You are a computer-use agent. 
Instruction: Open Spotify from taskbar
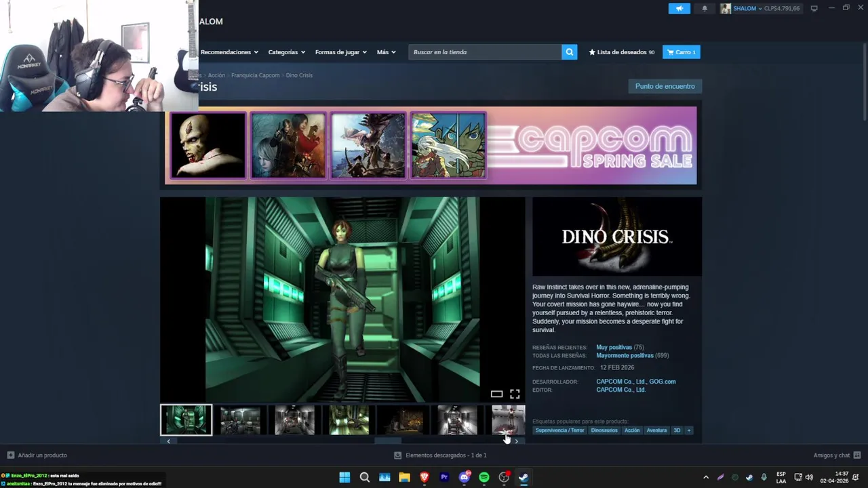[x=484, y=477]
